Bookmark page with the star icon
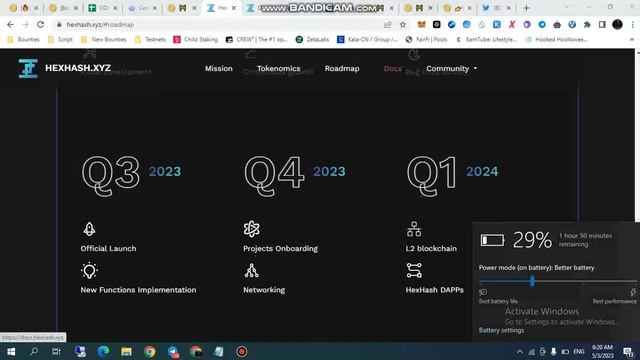This screenshot has height=360, width=640. [403, 24]
